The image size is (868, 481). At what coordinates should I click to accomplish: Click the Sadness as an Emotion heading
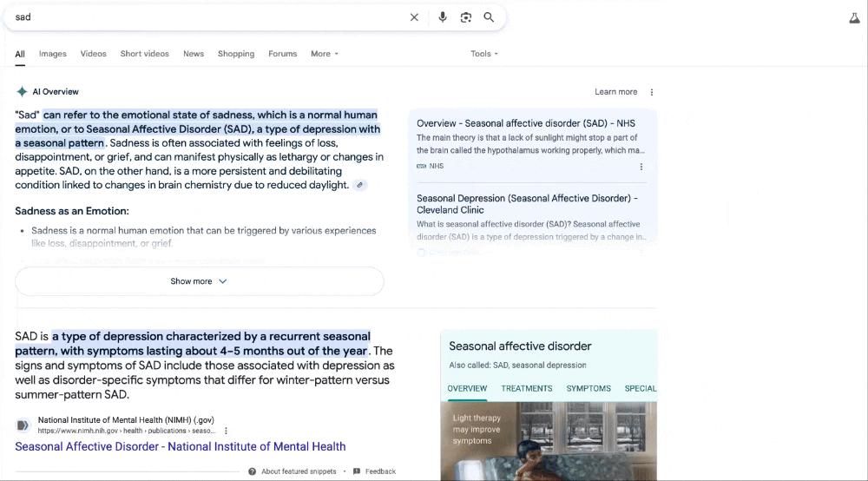pos(72,211)
